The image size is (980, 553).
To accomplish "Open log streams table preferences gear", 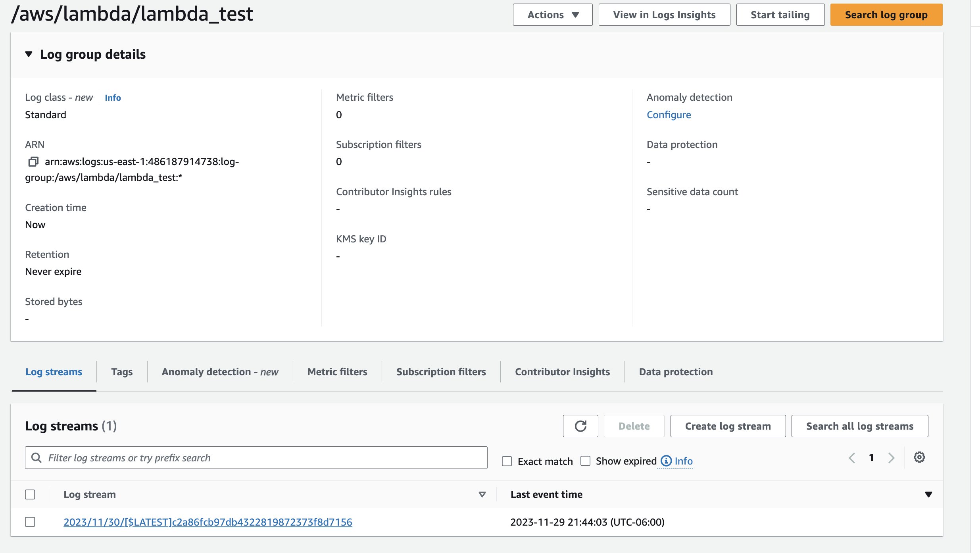I will pos(919,457).
